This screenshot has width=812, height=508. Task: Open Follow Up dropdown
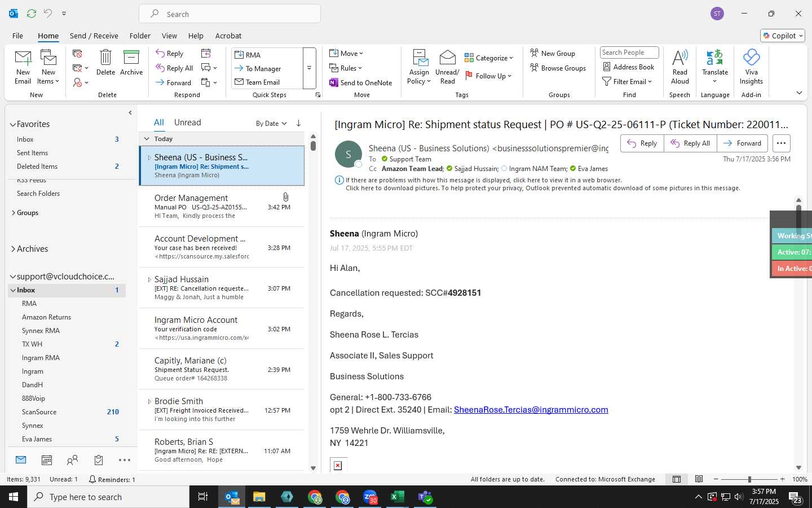point(488,76)
